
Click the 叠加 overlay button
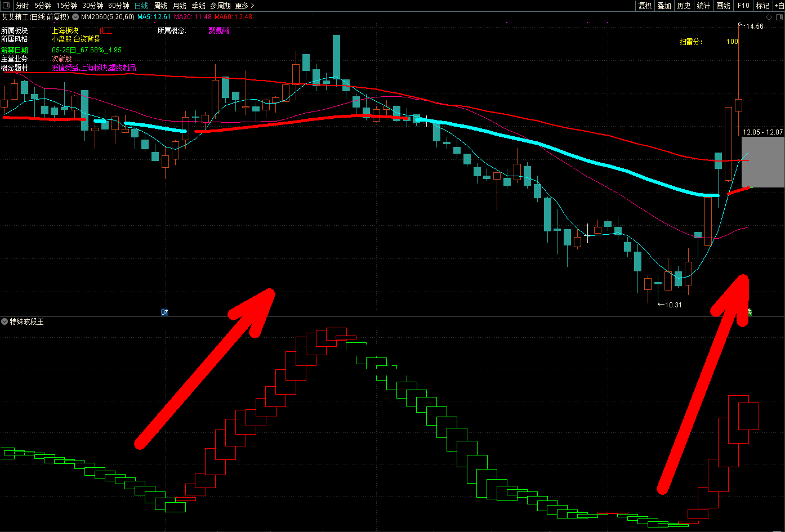(664, 6)
